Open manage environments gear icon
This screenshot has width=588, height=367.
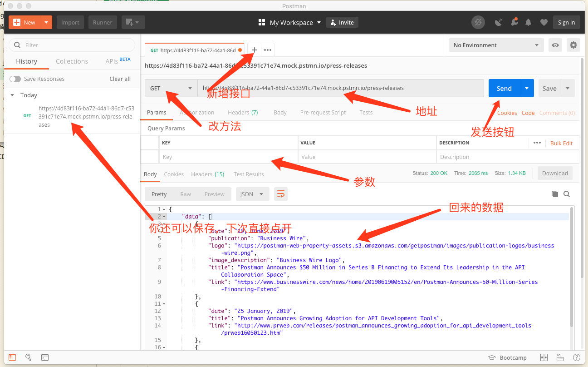pos(573,45)
